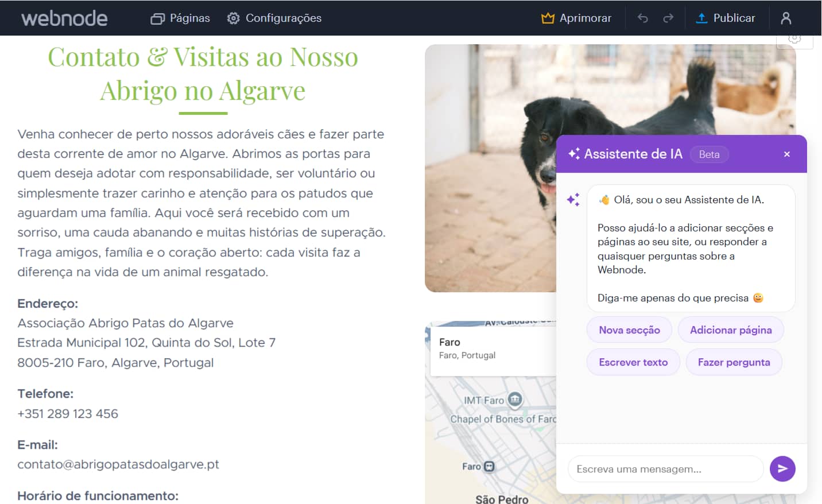This screenshot has width=822, height=504.
Task: Choose Nova secção suggestion
Action: 629,330
